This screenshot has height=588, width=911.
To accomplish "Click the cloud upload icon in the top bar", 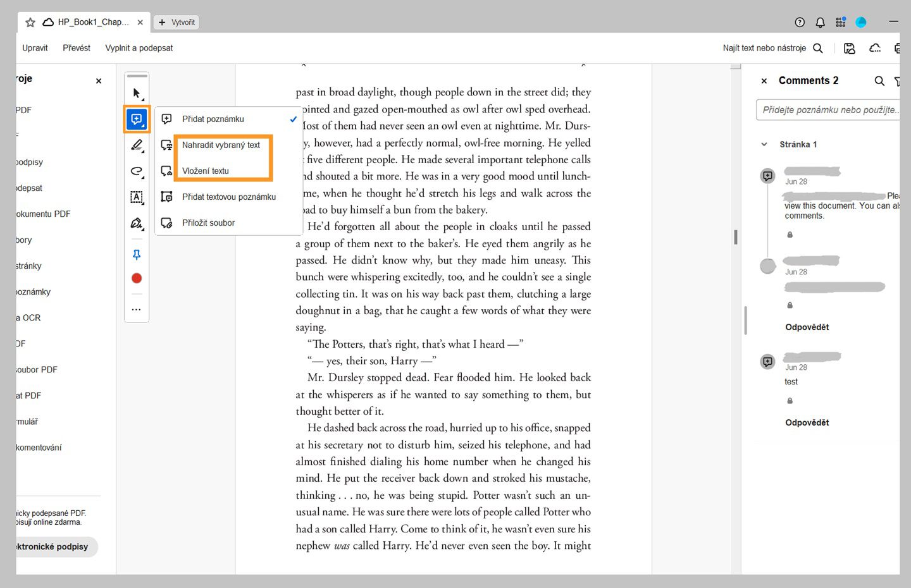I will click(875, 48).
